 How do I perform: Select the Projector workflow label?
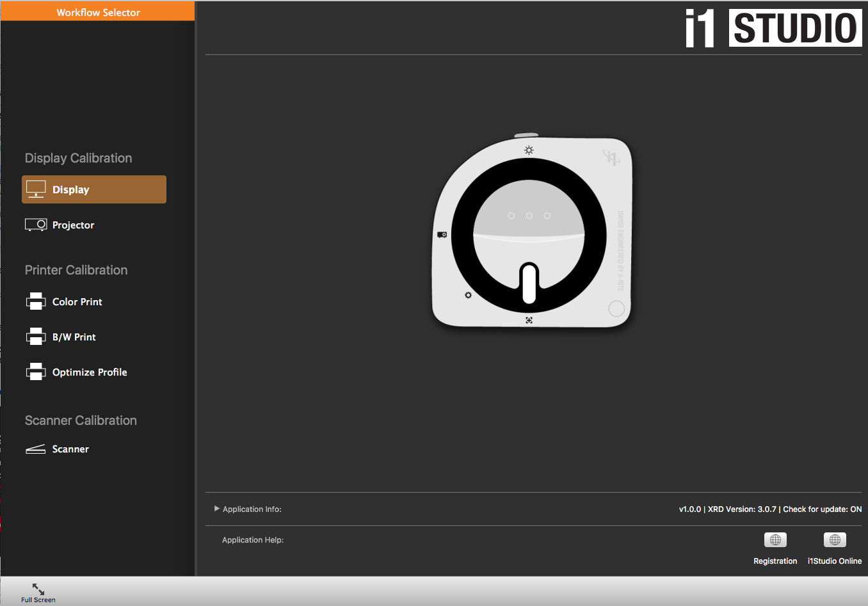[73, 225]
